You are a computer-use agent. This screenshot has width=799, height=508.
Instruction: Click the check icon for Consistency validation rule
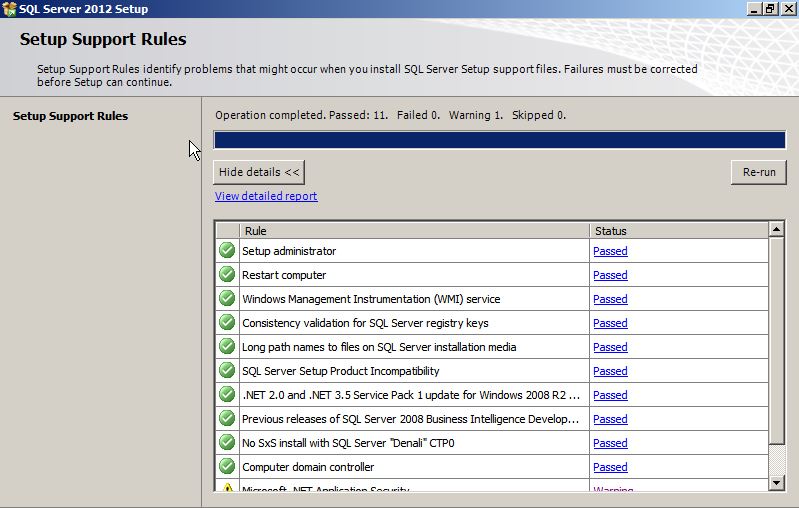coord(227,323)
